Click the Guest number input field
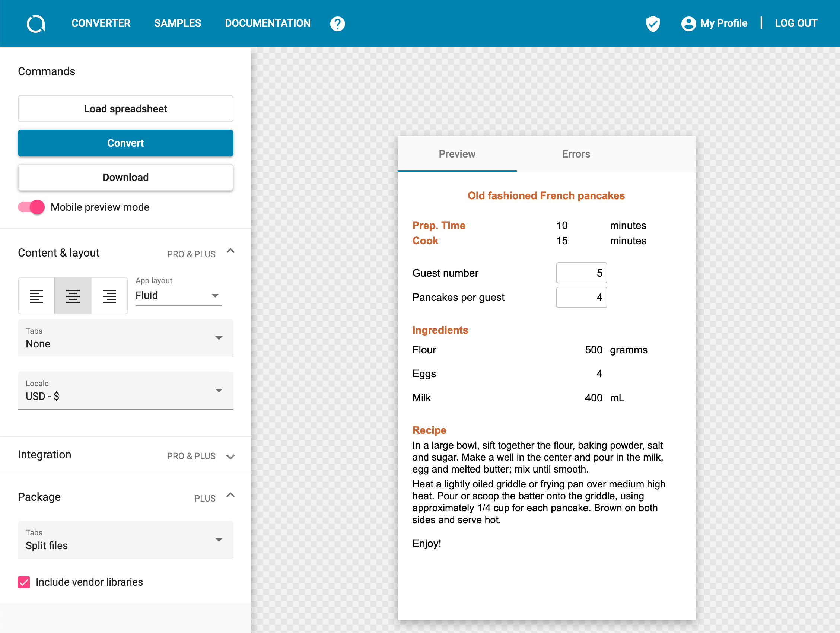Screen dimensions: 840x633 [581, 273]
